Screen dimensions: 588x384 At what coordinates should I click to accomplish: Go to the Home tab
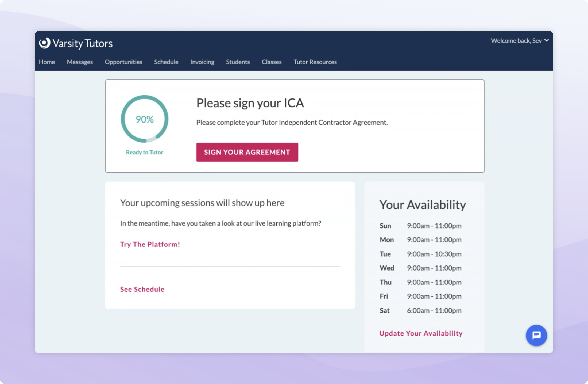click(47, 62)
